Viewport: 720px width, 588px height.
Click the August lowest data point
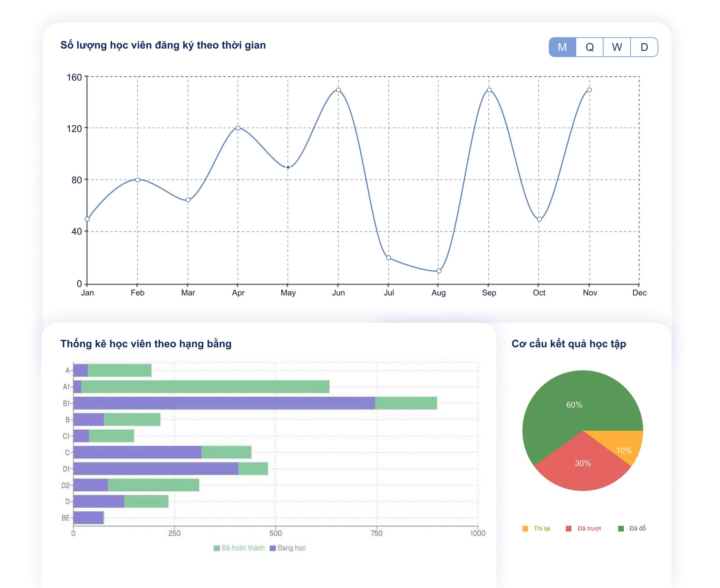(439, 271)
